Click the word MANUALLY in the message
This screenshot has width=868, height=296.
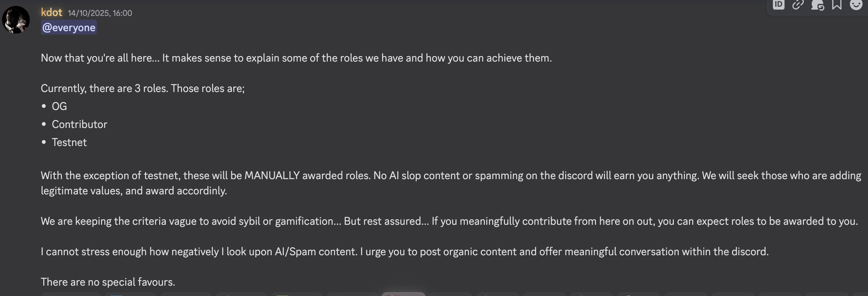point(272,175)
